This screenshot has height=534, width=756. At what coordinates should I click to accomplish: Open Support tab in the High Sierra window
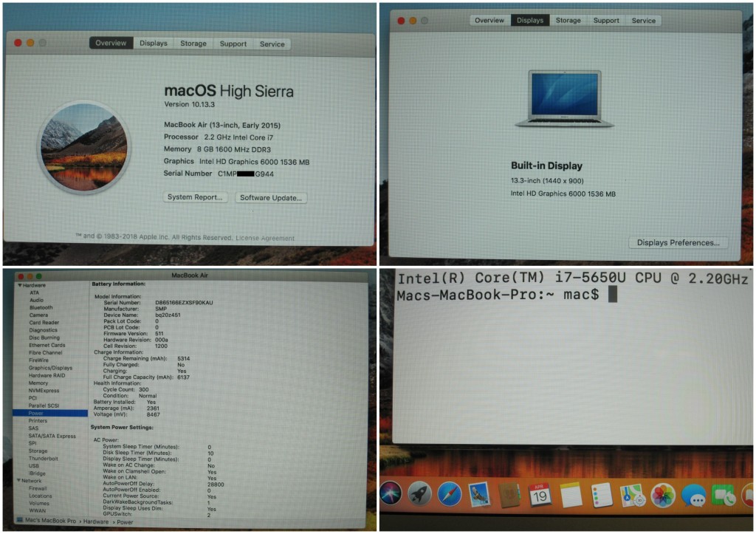(233, 44)
